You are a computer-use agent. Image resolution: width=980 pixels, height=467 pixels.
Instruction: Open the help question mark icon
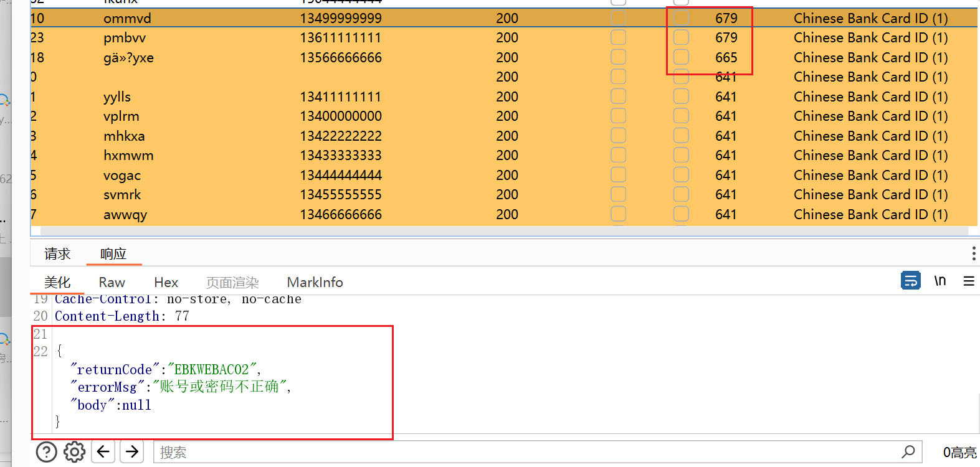coord(47,452)
